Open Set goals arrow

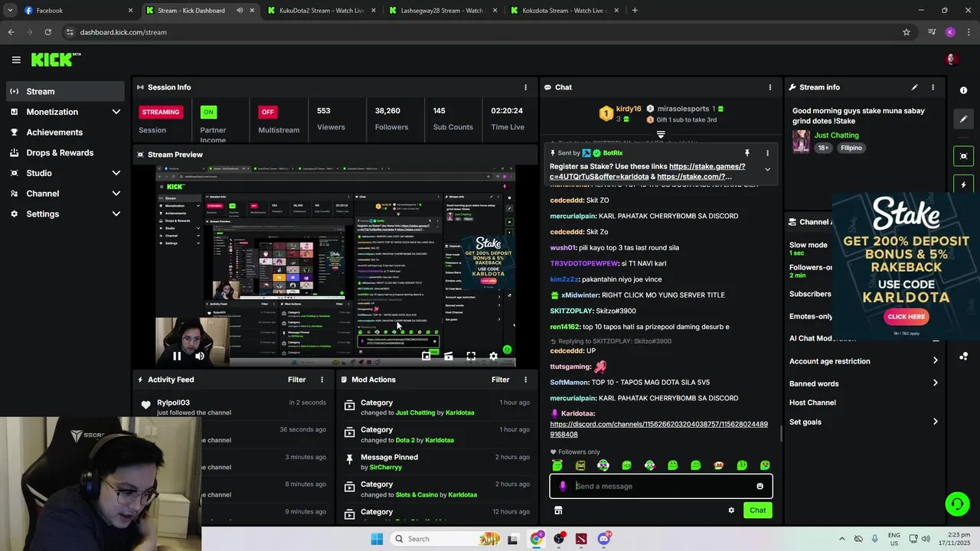[935, 422]
